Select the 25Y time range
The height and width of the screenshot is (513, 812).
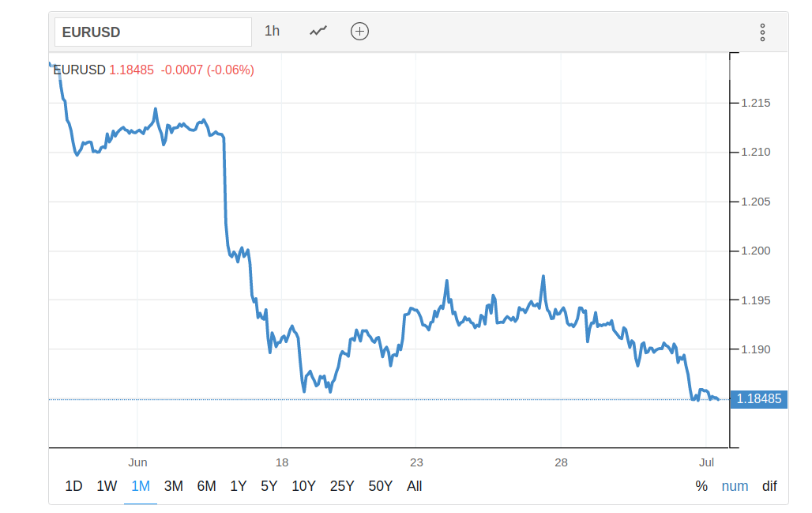342,486
